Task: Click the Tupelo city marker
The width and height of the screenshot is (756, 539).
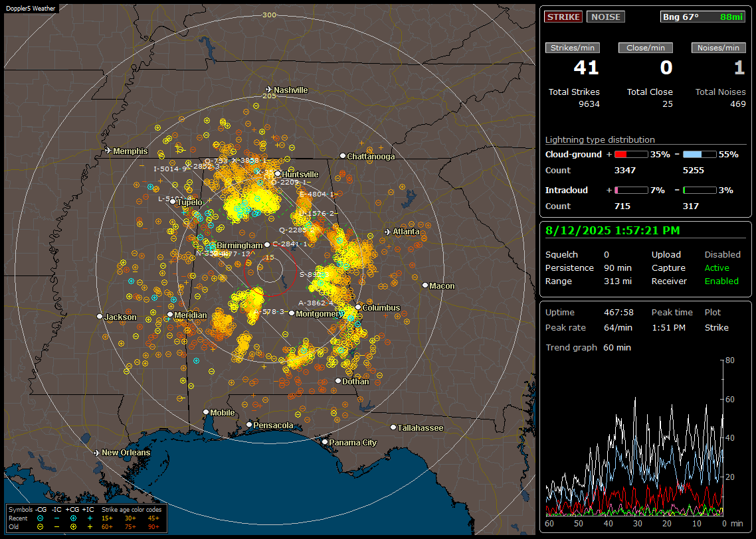Action: click(x=173, y=202)
